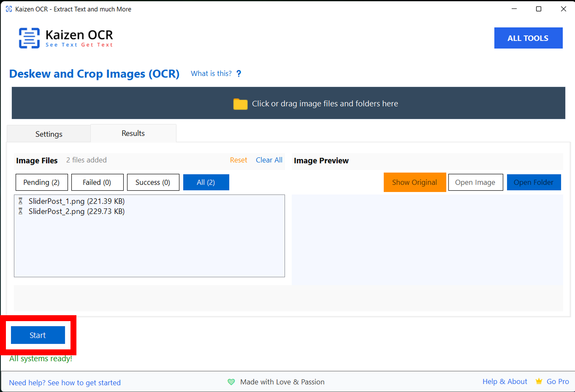Click the green heart icon in footer

(x=231, y=382)
